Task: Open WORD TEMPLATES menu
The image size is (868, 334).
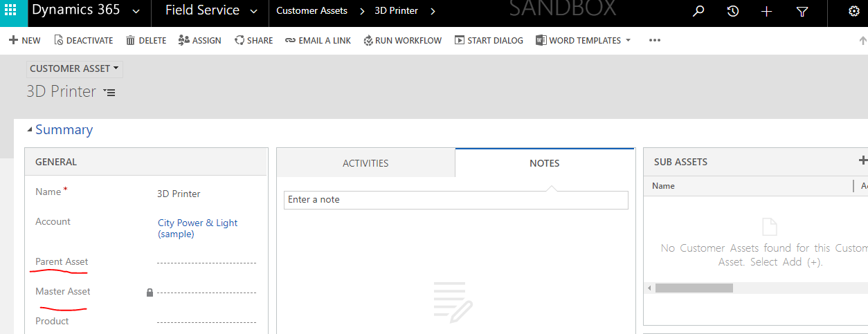Action: tap(584, 41)
